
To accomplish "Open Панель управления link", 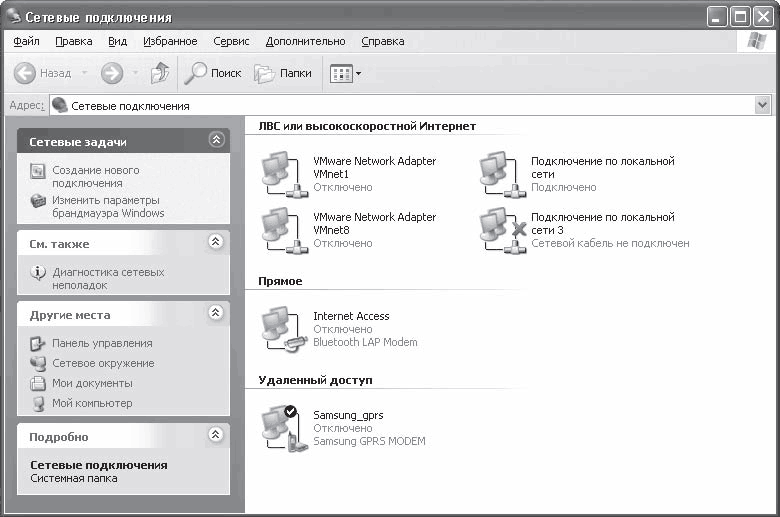I will pyautogui.click(x=102, y=343).
